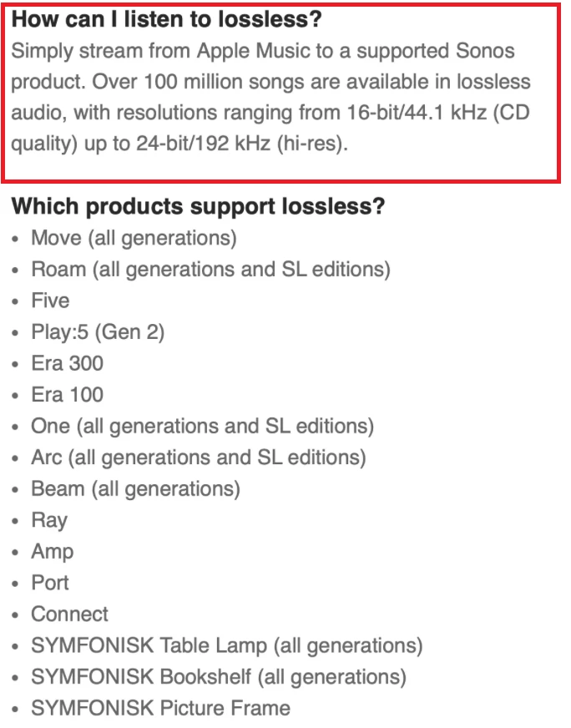Click the 'Connect' list item
571x728 pixels.
(x=69, y=614)
